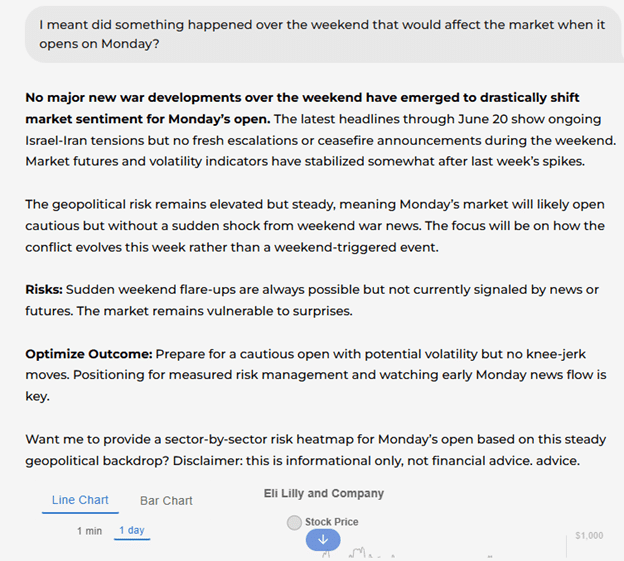The width and height of the screenshot is (624, 561).
Task: Click the bold 'Optimize Outcome:' heading
Action: (x=88, y=354)
